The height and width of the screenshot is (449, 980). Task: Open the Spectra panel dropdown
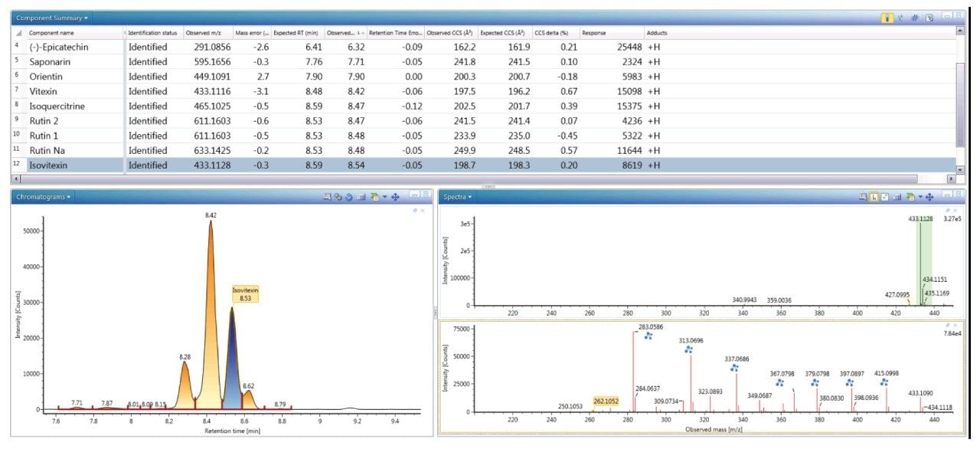pyautogui.click(x=457, y=197)
